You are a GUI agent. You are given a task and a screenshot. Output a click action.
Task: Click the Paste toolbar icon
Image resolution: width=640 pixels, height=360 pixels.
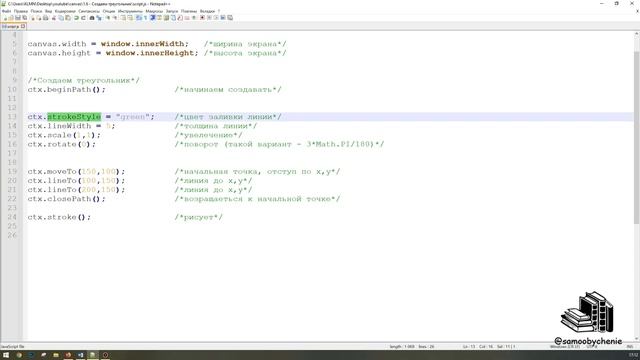(x=68, y=18)
